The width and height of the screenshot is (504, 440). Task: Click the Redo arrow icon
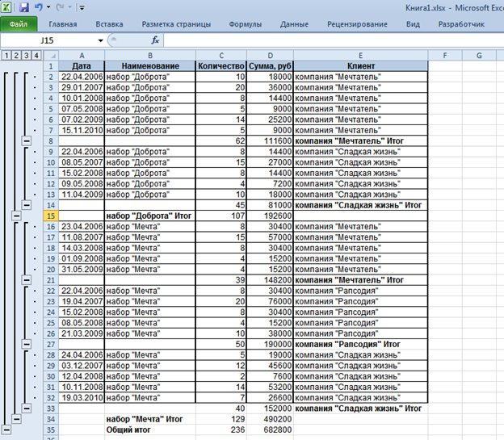(x=60, y=7)
